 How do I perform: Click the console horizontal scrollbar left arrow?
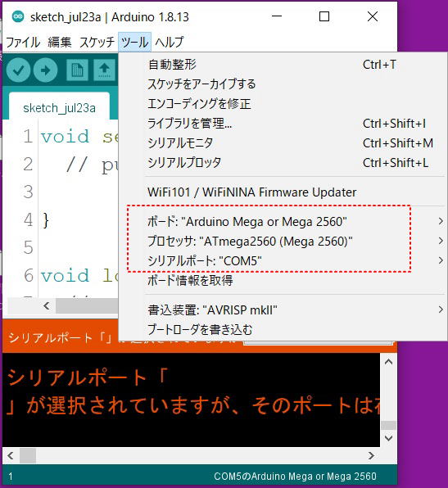tap(11, 455)
